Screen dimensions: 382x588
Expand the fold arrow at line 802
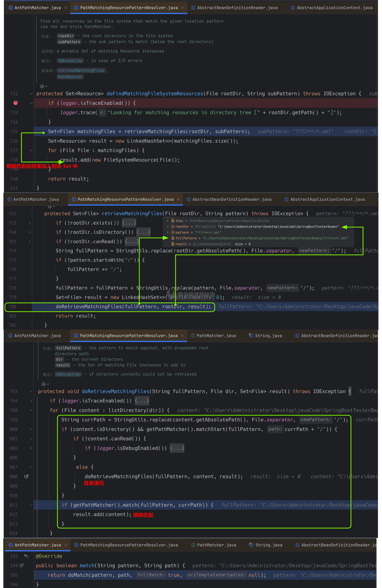(31, 448)
